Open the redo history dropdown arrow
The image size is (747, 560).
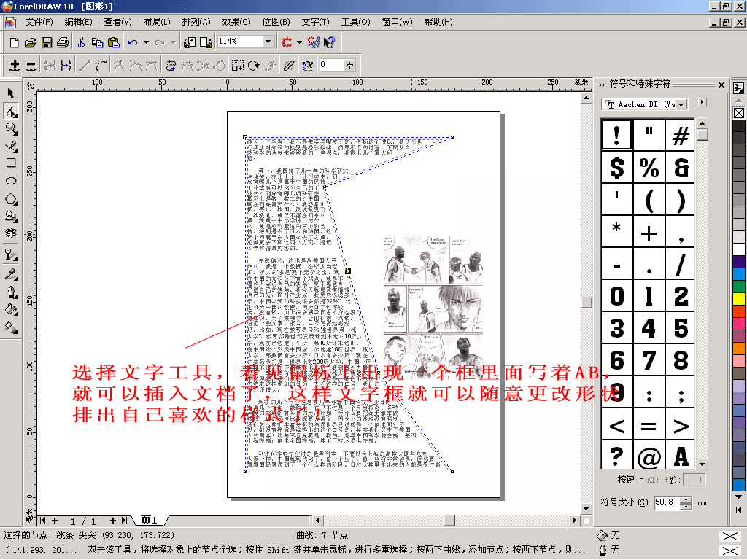click(174, 42)
